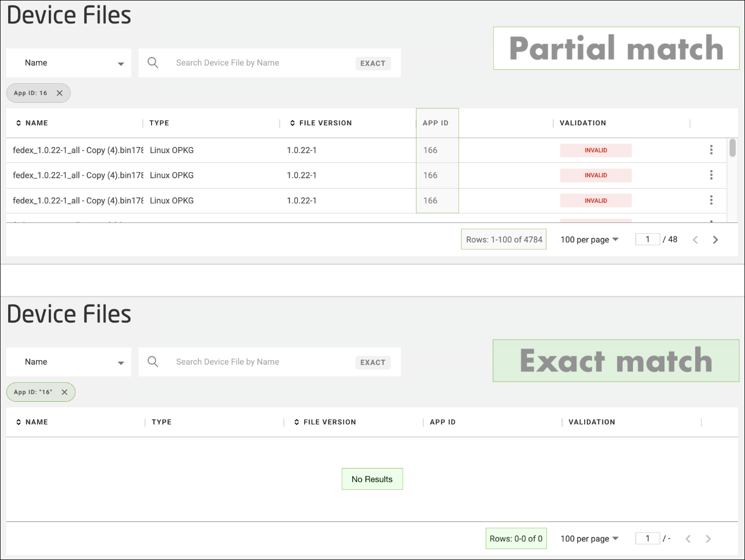Open the three-dot menu of the second file row
The height and width of the screenshot is (560, 745).
pos(711,175)
